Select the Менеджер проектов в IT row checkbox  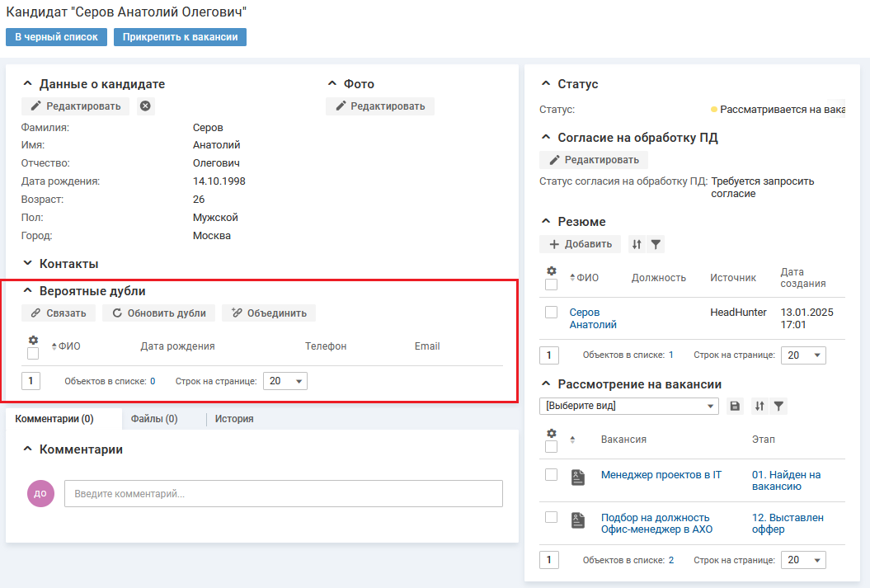tap(552, 475)
